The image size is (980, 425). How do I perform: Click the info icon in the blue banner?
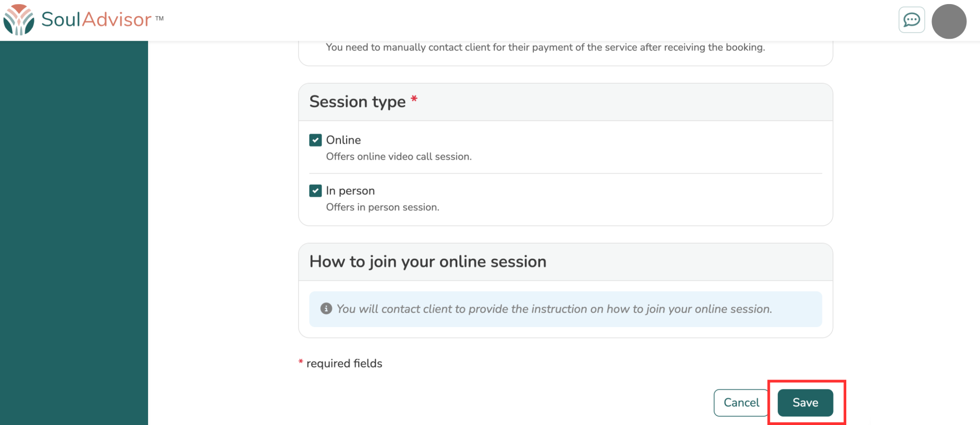point(326,309)
